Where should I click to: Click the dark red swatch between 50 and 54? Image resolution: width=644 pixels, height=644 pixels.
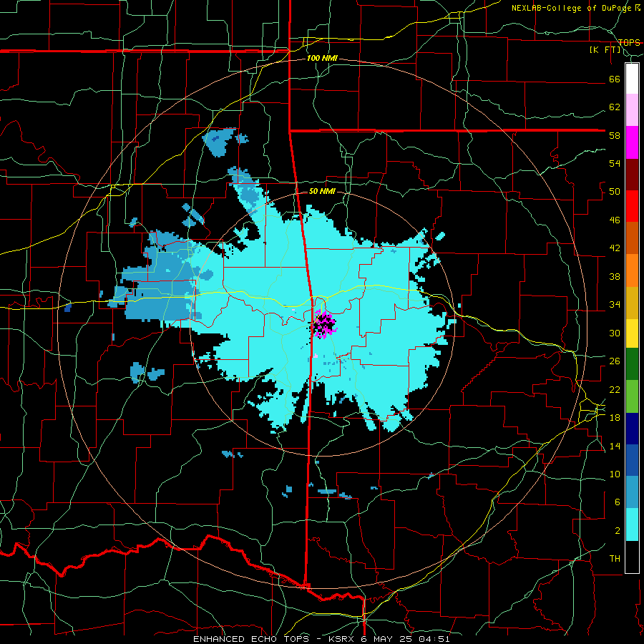click(x=632, y=175)
